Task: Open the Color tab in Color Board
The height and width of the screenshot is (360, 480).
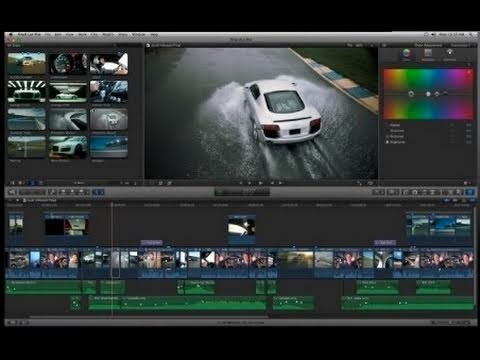Action: click(x=406, y=54)
